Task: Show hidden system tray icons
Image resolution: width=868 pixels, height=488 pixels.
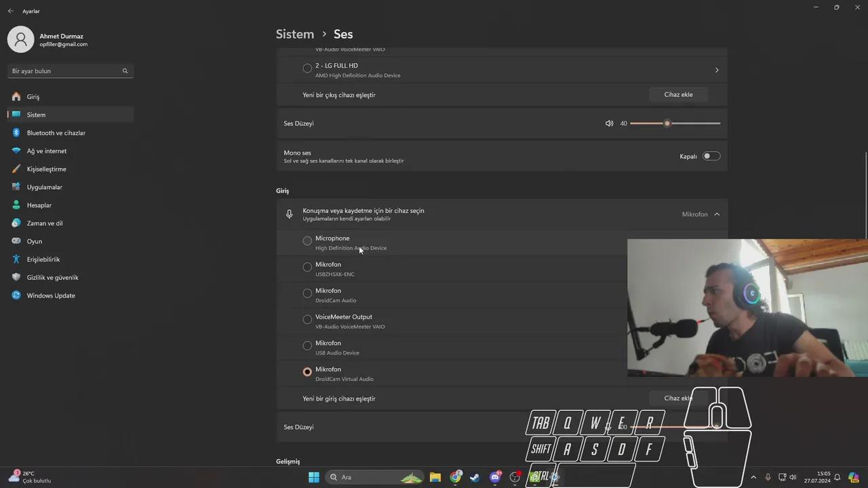Action: pos(753,477)
